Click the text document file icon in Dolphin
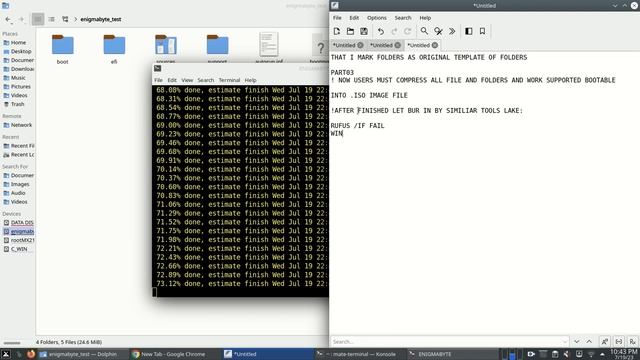This screenshot has width=640, height=360. coord(269,47)
